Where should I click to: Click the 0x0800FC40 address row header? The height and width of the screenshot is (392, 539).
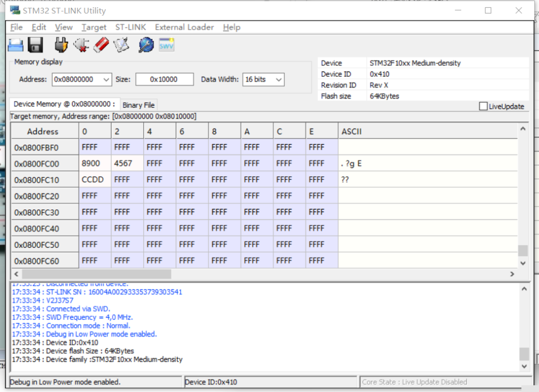click(x=45, y=228)
